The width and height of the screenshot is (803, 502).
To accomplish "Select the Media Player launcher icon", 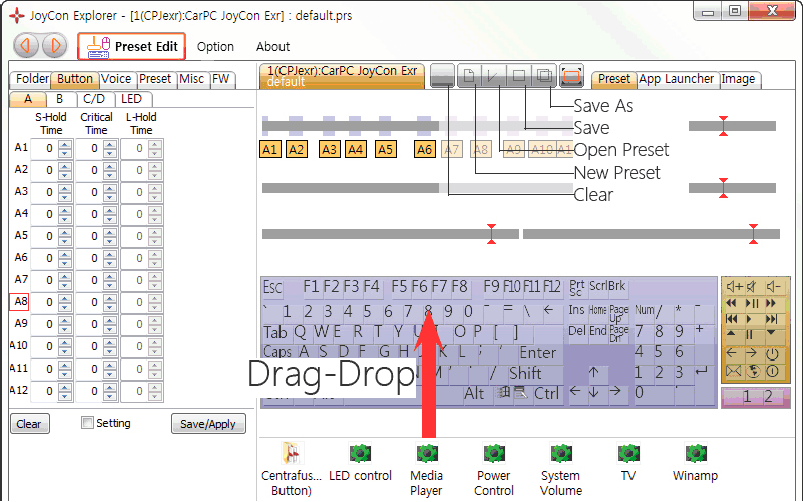I will 427,453.
